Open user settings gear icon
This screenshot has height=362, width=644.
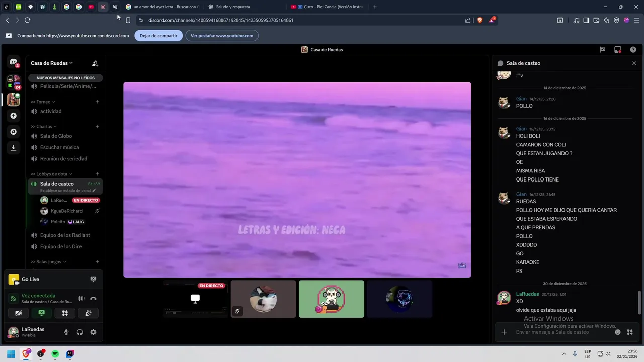click(93, 332)
